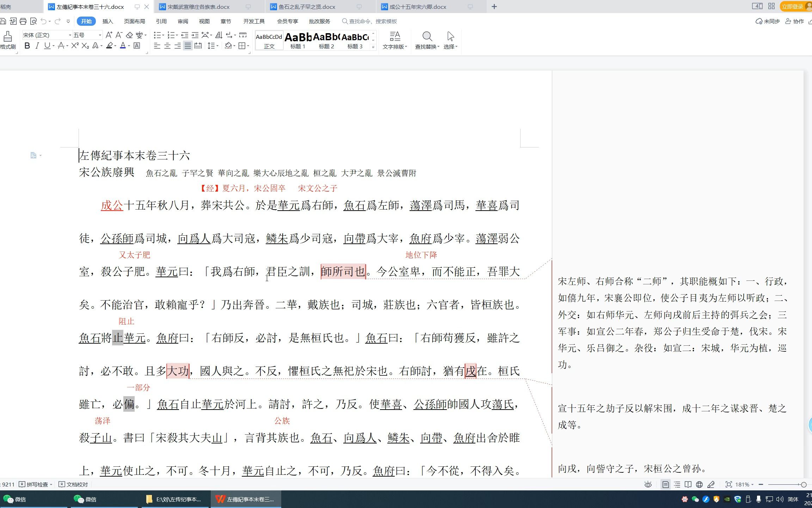Open the font name dropdown 宋体
Screen dimensions: 812x508
70,35
